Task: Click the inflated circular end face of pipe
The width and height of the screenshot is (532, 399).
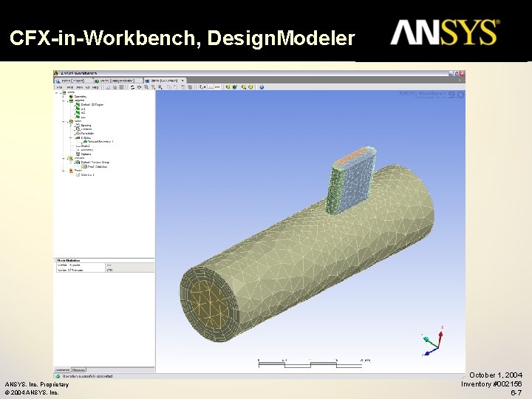Action: [x=210, y=303]
